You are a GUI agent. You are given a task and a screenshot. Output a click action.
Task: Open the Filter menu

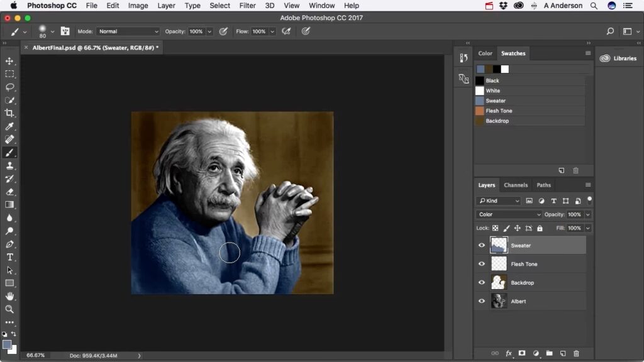pos(247,6)
